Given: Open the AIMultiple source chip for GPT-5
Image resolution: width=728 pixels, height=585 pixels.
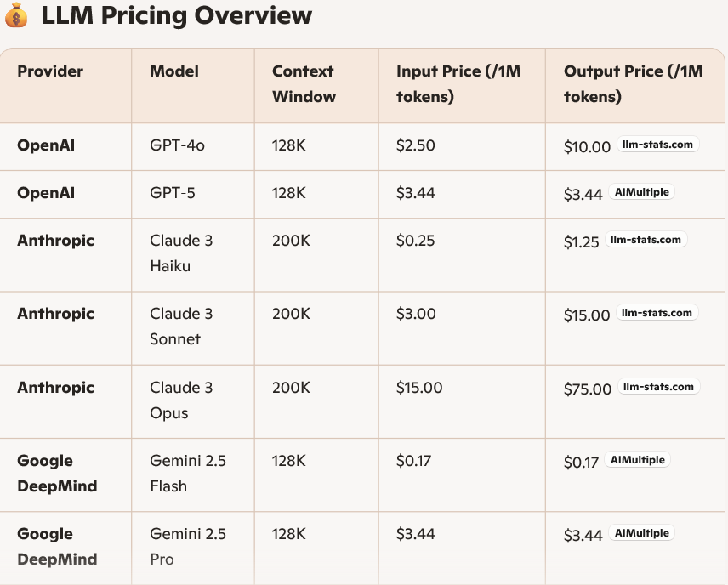Looking at the screenshot, I should pos(642,193).
